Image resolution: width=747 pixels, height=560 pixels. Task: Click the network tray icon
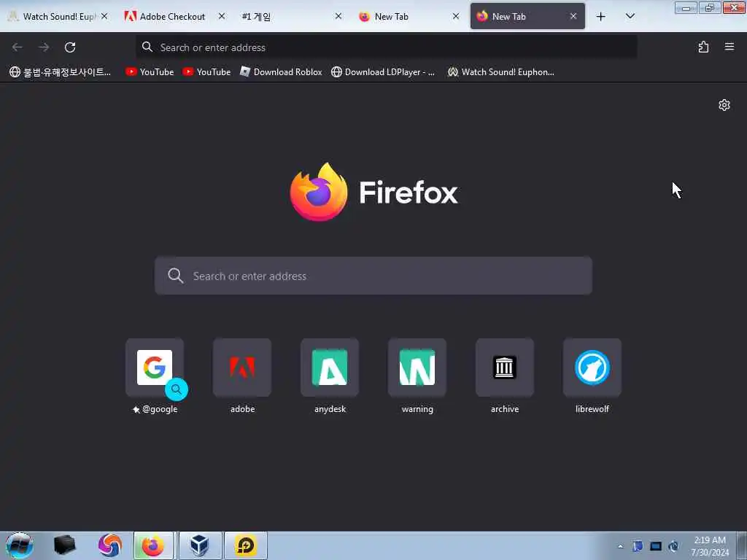pos(673,546)
